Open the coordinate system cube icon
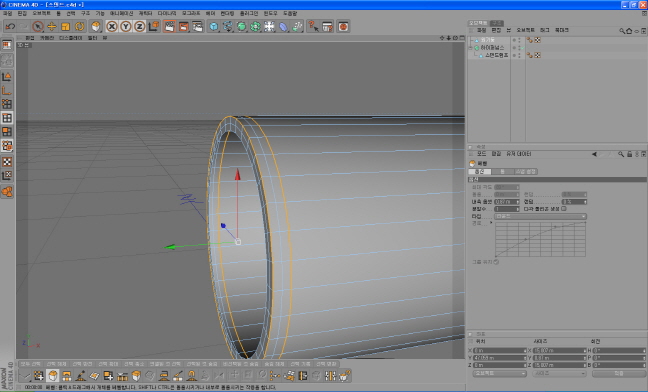Image resolution: width=648 pixels, height=392 pixels. (154, 26)
